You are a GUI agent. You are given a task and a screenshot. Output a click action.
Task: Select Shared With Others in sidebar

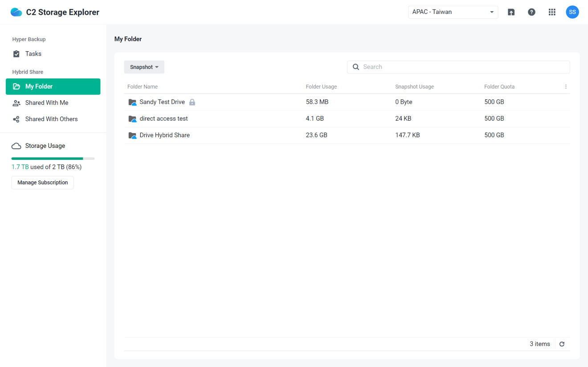51,119
